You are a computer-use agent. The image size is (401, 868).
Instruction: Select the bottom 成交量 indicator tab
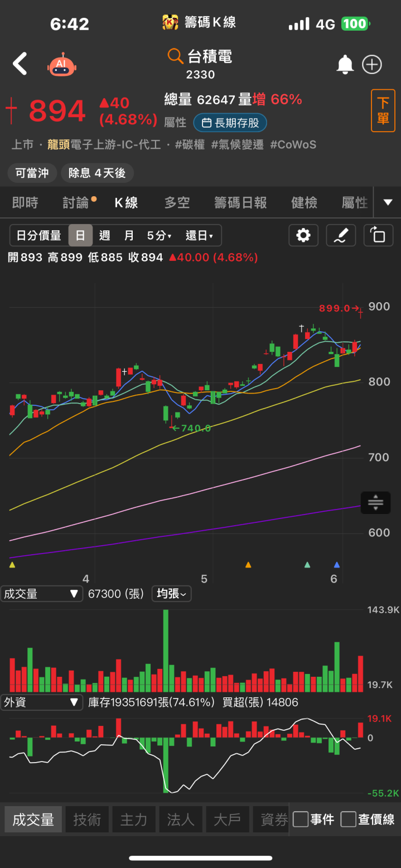[33, 819]
